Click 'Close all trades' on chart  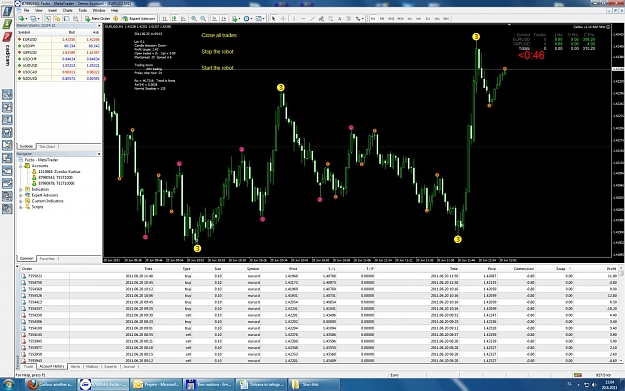coord(219,35)
